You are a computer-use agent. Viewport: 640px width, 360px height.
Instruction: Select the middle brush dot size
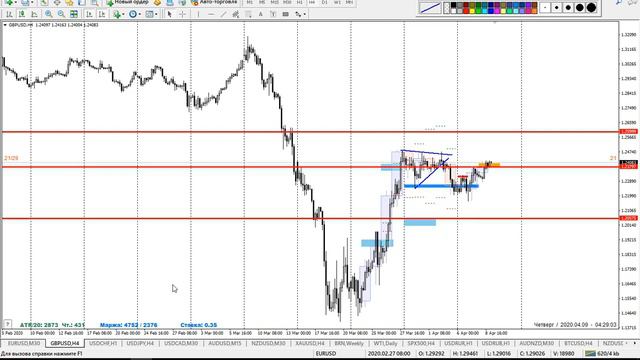(x=568, y=8)
